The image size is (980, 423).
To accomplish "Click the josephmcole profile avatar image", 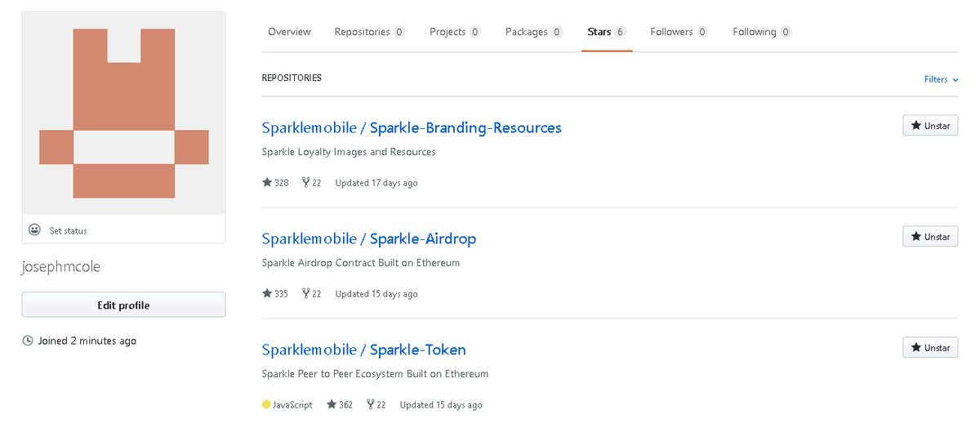I will 123,114.
